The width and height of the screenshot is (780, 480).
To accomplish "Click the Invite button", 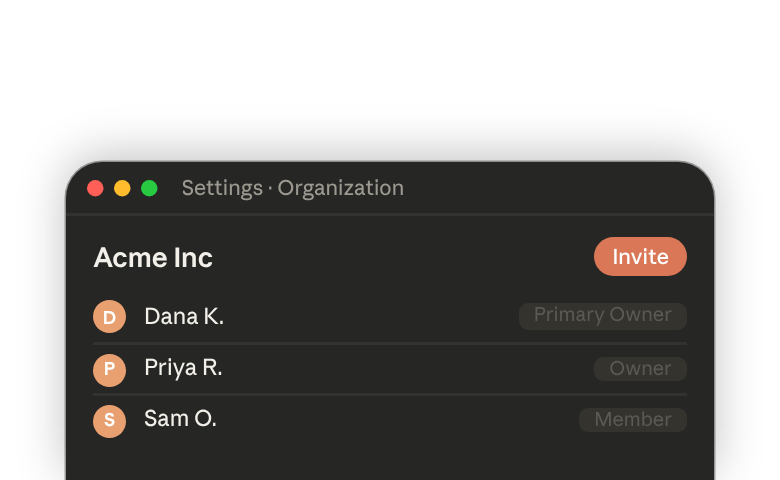I will coord(640,257).
